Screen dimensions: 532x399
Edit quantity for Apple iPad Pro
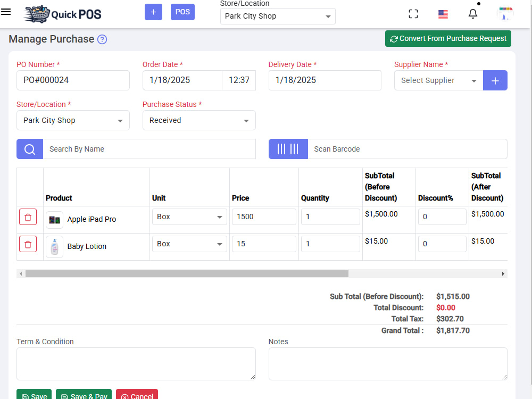click(x=330, y=217)
